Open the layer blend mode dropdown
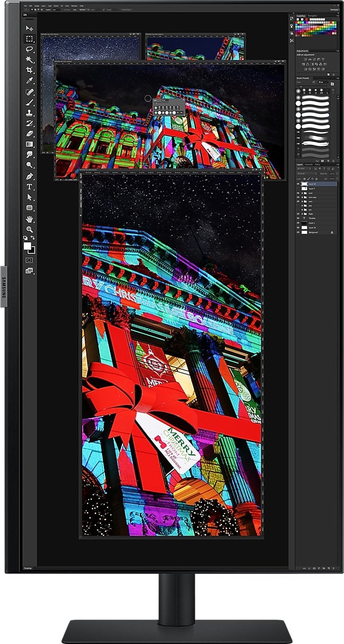 pyautogui.click(x=307, y=174)
